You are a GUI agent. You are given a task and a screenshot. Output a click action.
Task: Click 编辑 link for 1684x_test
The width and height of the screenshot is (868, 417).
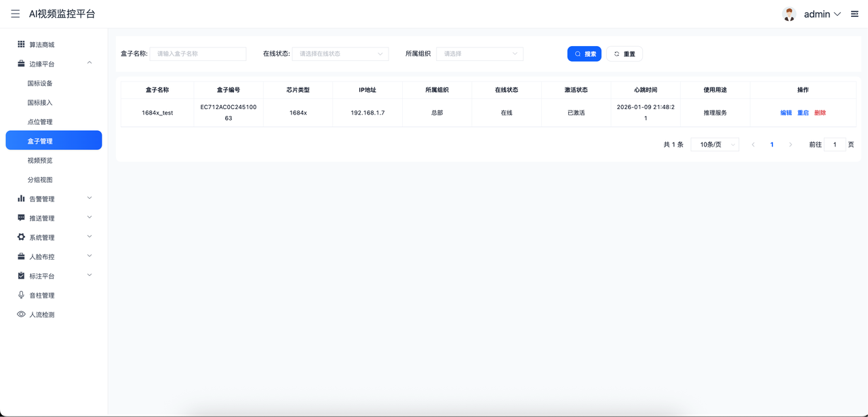click(786, 113)
